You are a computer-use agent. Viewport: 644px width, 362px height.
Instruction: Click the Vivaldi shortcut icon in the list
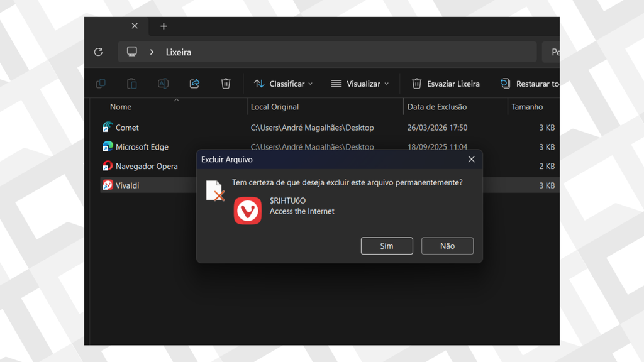(107, 185)
